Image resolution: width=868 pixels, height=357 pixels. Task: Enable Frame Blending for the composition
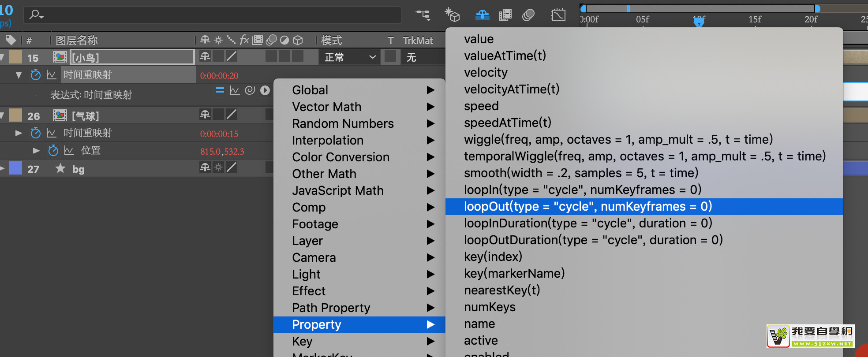pos(505,15)
